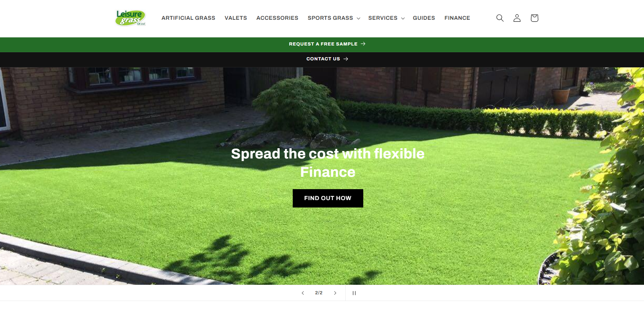Image resolution: width=644 pixels, height=313 pixels.
Task: Expand the Services dropdown
Action: pyautogui.click(x=386, y=18)
